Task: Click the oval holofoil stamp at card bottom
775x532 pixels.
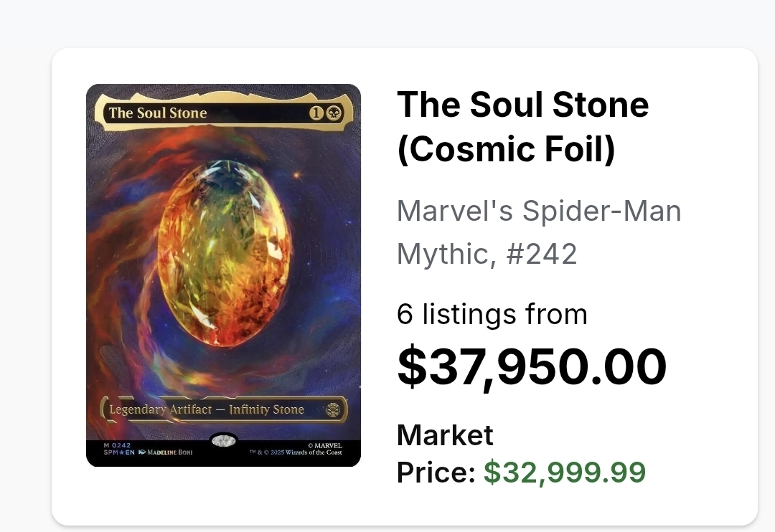Action: click(x=223, y=441)
